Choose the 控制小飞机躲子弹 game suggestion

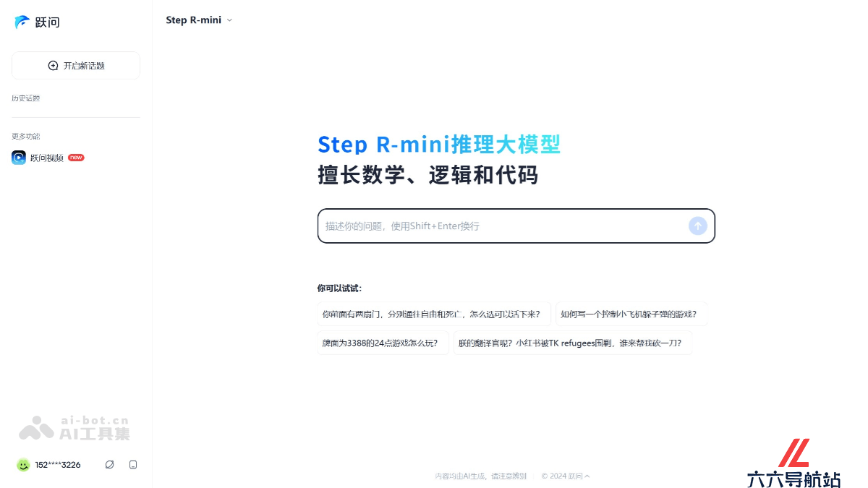pyautogui.click(x=631, y=314)
